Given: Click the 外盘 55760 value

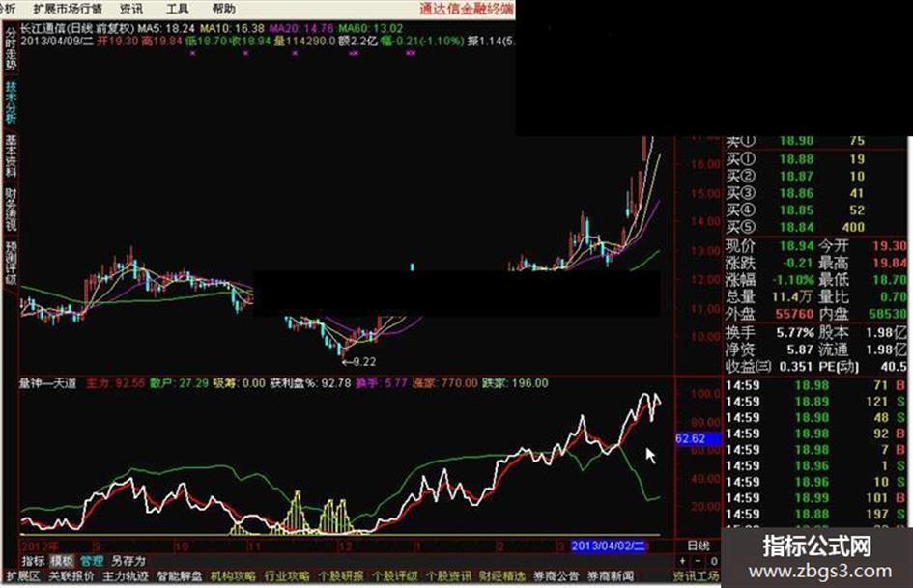Looking at the screenshot, I should pyautogui.click(x=793, y=313).
